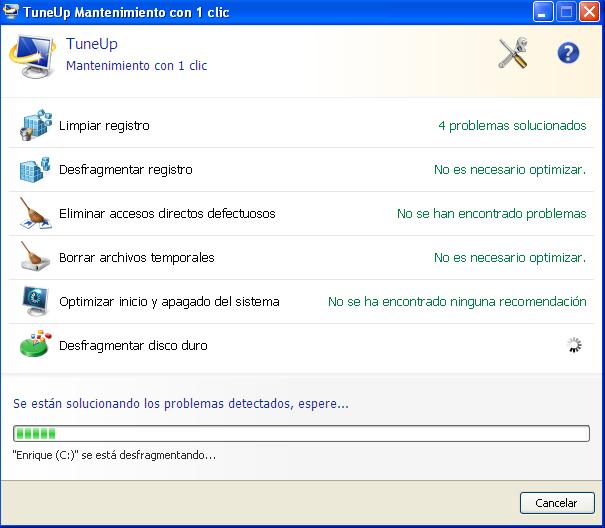
Task: Open the settings wrench and screwdriver icon
Action: [x=513, y=53]
